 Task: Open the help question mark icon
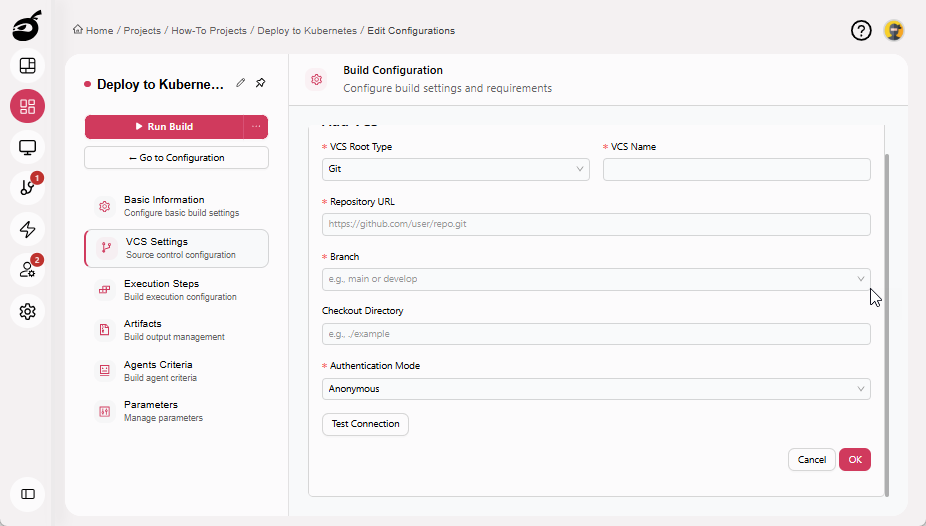(x=861, y=30)
